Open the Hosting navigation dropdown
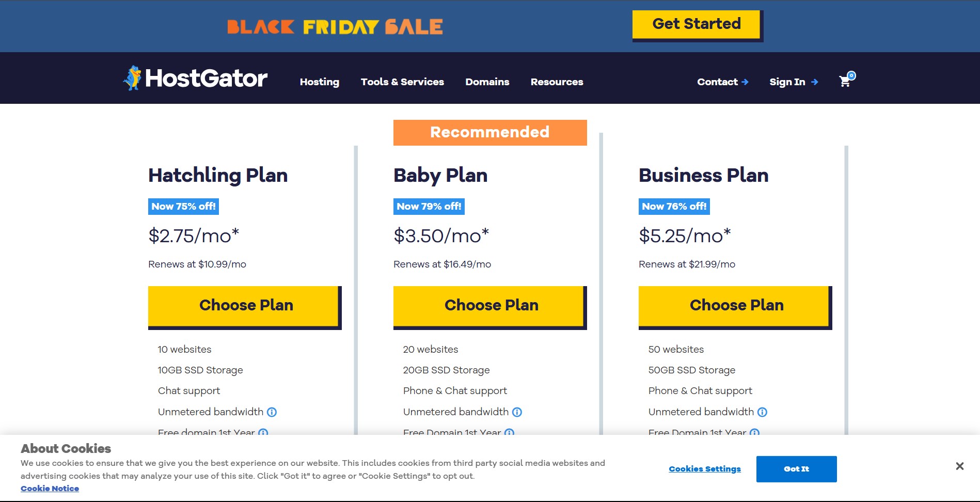 pyautogui.click(x=319, y=82)
